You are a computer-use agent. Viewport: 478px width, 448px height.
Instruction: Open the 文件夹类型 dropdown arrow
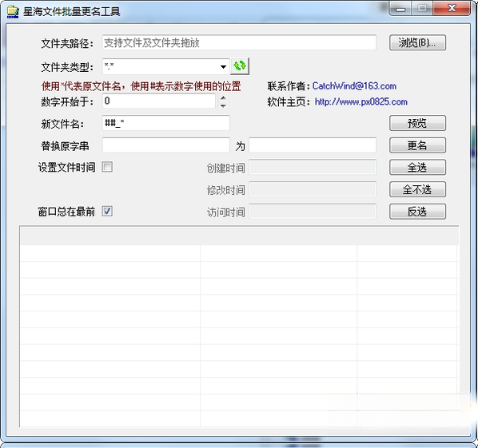pos(223,67)
